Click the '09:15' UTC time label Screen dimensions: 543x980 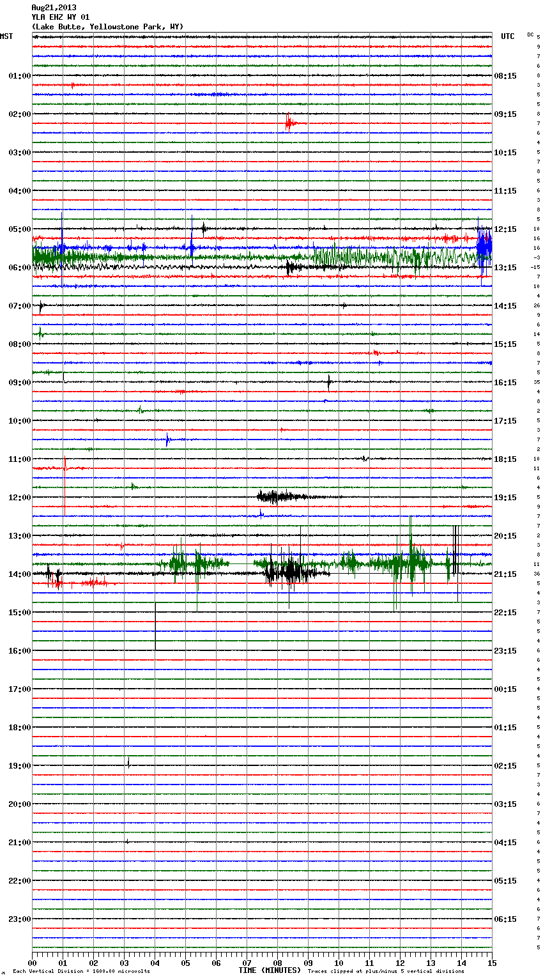505,114
